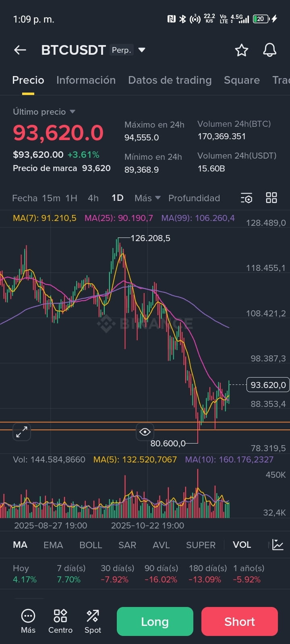The height and width of the screenshot is (644, 290).
Task: Tap the green Long button
Action: 155,621
